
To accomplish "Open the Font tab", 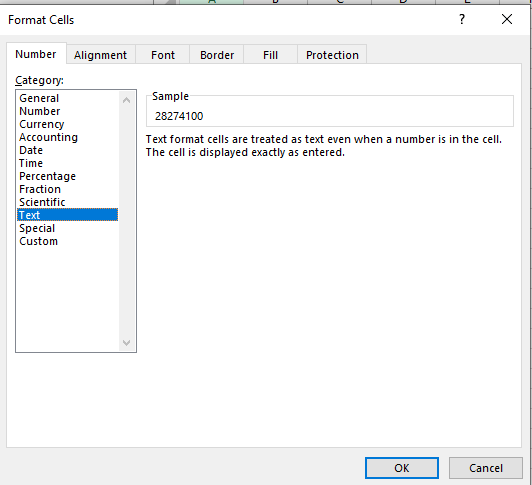I will (x=163, y=55).
